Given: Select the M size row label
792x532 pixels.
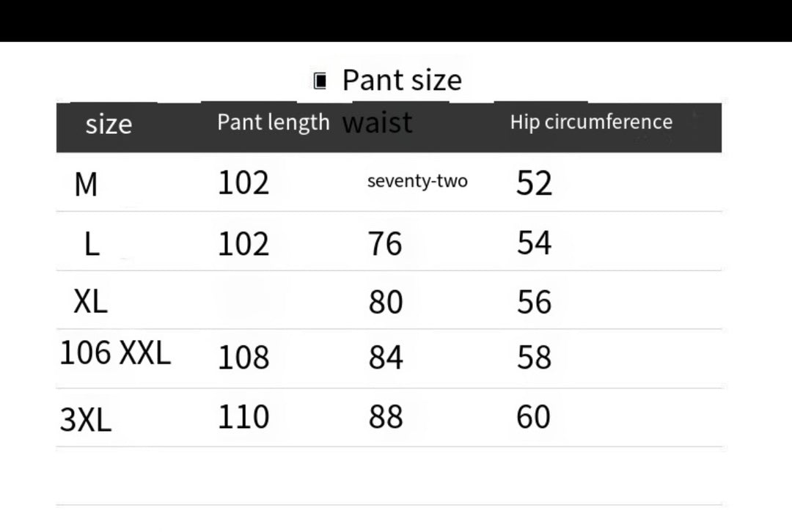Looking at the screenshot, I should 86,185.
